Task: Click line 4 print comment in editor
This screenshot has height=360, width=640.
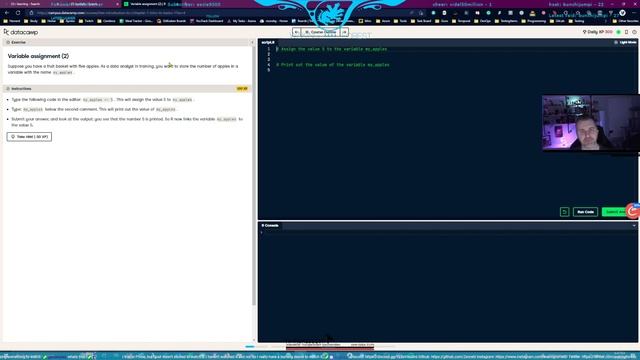Action: pos(333,65)
